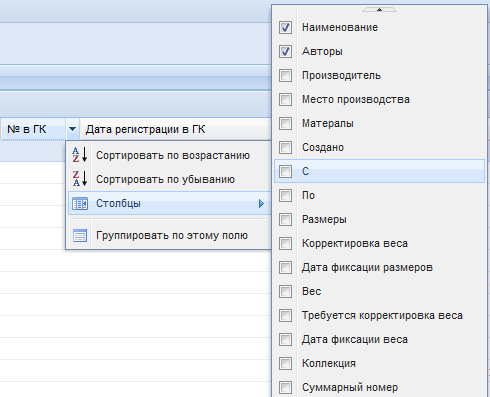The width and height of the screenshot is (490, 397).
Task: Enable the Производитель column checkbox
Action: [x=285, y=75]
